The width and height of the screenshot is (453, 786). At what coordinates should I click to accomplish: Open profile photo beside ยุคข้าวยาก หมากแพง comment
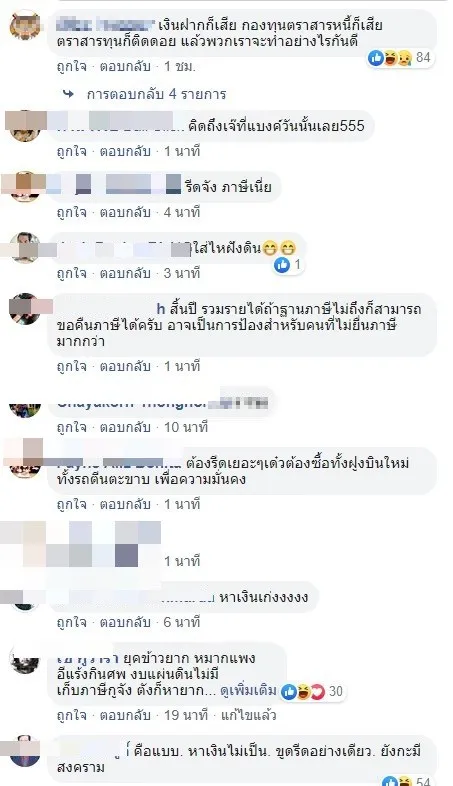(x=25, y=660)
